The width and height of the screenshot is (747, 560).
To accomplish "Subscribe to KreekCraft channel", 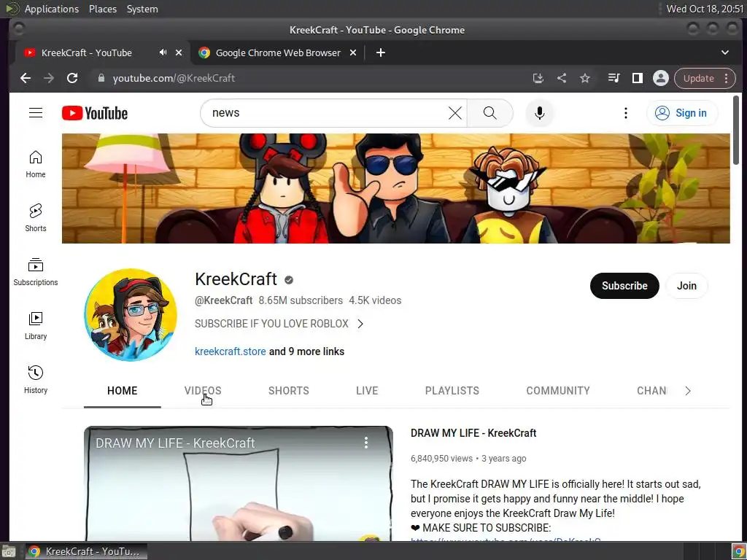I will click(x=624, y=286).
